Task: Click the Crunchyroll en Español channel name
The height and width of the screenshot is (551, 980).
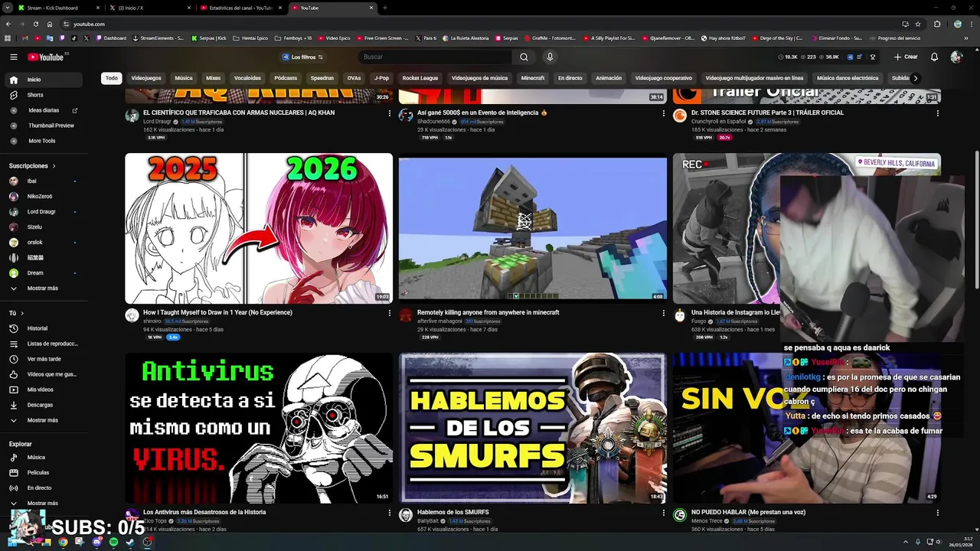Action: click(x=718, y=122)
